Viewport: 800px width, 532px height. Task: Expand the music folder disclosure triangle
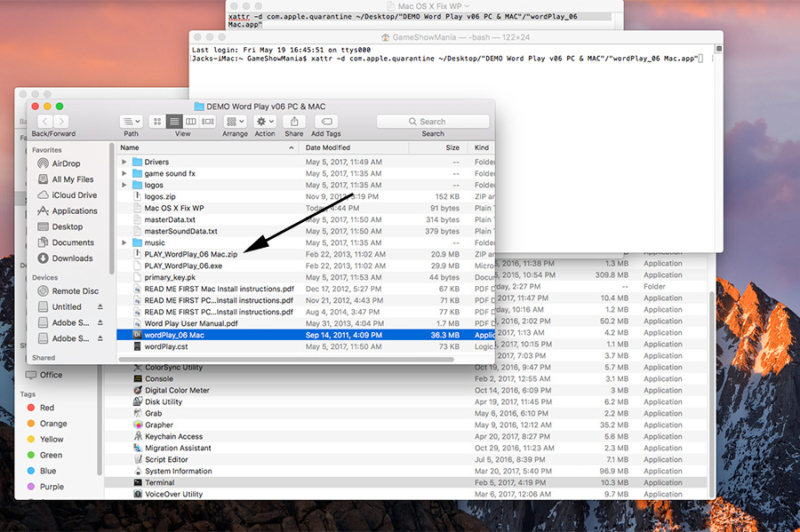(x=124, y=242)
